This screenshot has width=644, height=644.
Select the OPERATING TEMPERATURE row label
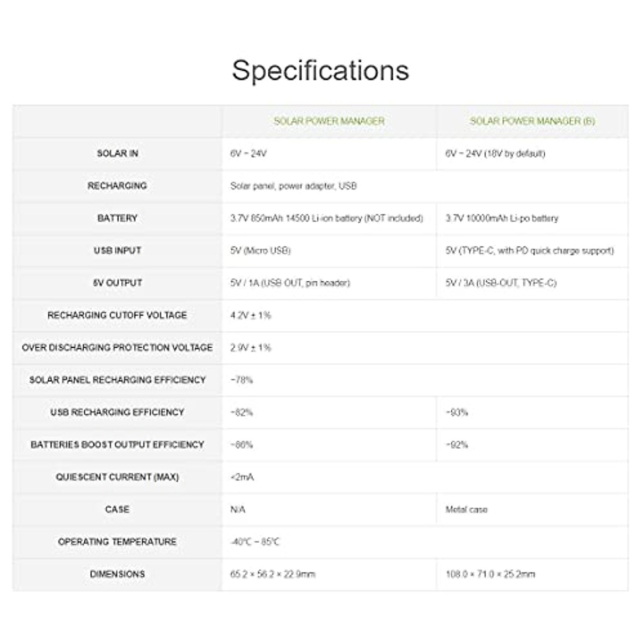(117, 541)
